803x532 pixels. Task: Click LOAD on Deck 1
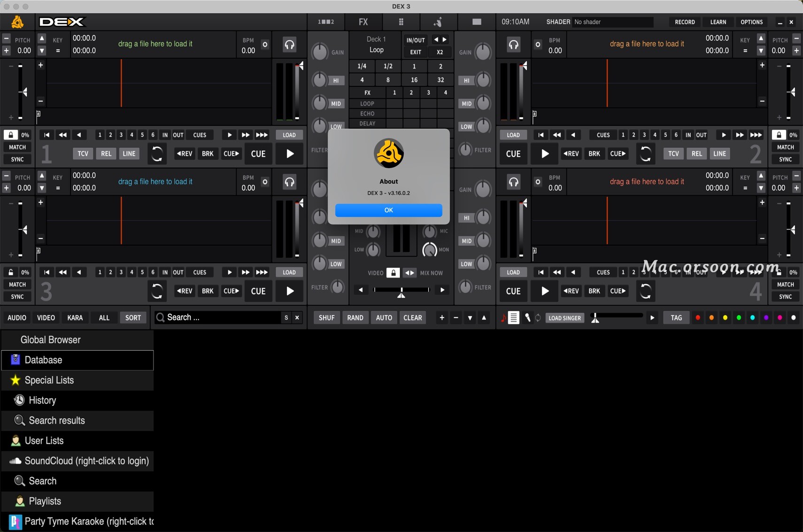click(289, 135)
